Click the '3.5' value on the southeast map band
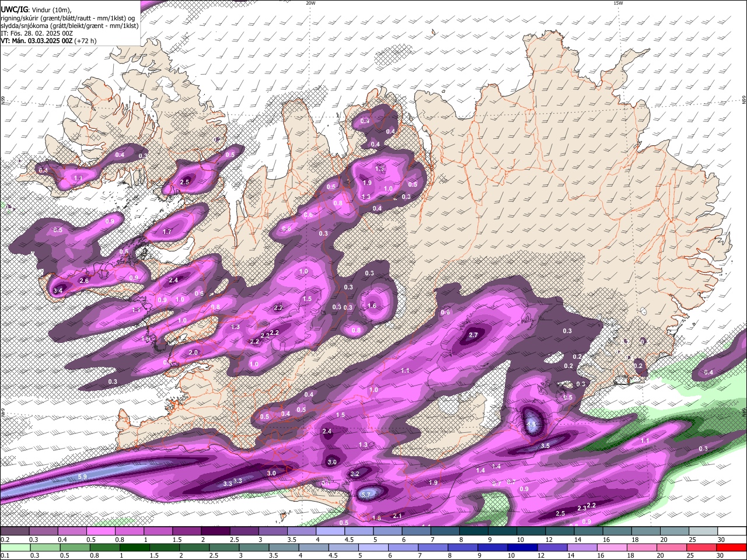This screenshot has height=560, width=747. point(545,446)
